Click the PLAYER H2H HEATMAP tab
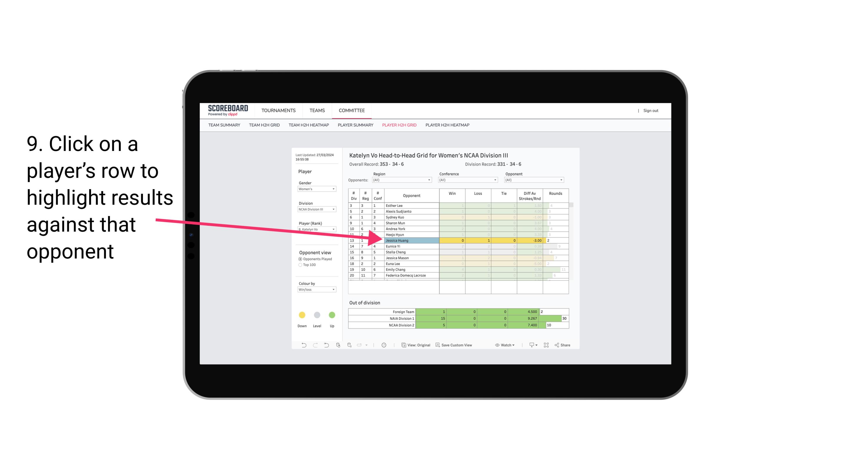 pyautogui.click(x=448, y=126)
